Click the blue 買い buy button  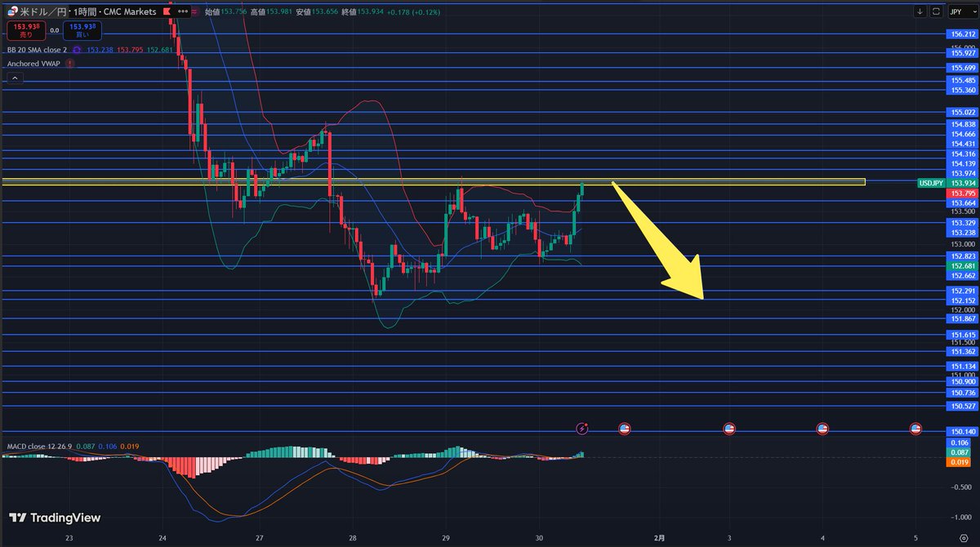(82, 32)
